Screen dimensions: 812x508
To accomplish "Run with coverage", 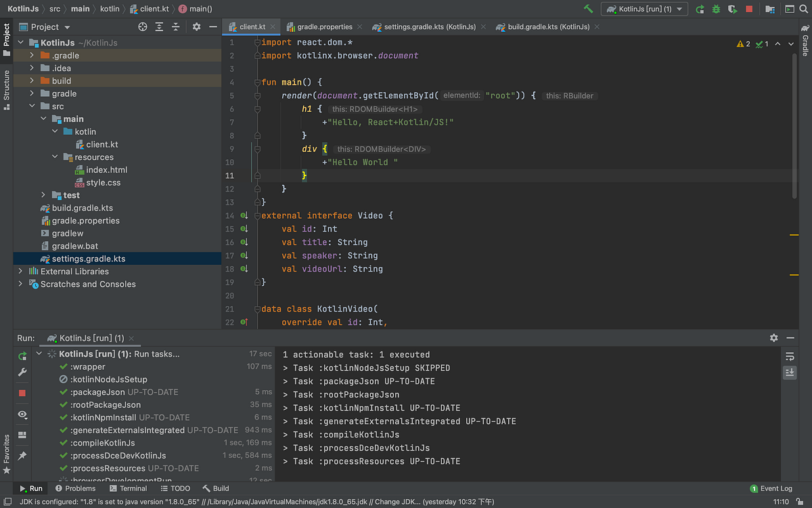I will (x=732, y=9).
